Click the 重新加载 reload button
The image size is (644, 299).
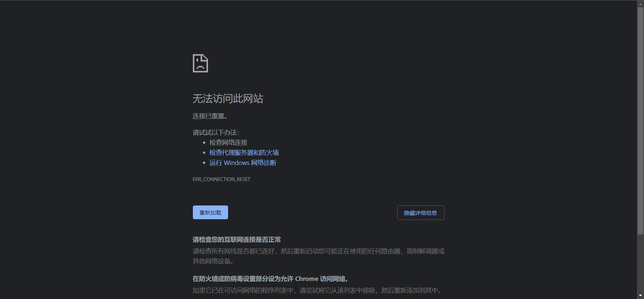210,213
